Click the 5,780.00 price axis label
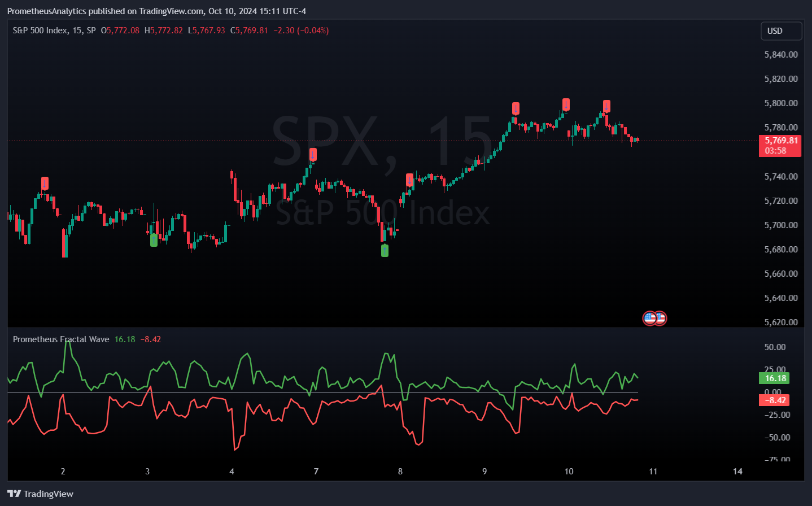The height and width of the screenshot is (506, 812). [x=781, y=128]
